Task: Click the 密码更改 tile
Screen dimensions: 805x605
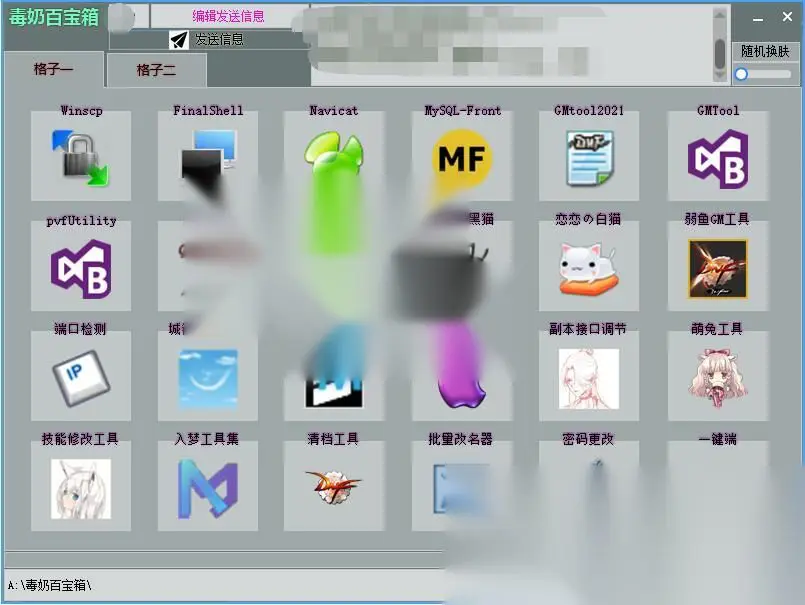Action: click(x=589, y=485)
